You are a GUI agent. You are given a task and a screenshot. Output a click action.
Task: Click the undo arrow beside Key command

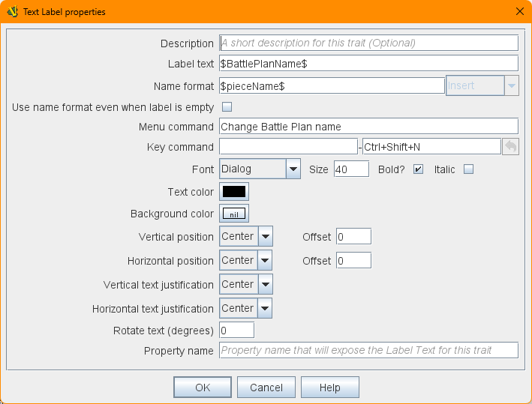(x=510, y=147)
